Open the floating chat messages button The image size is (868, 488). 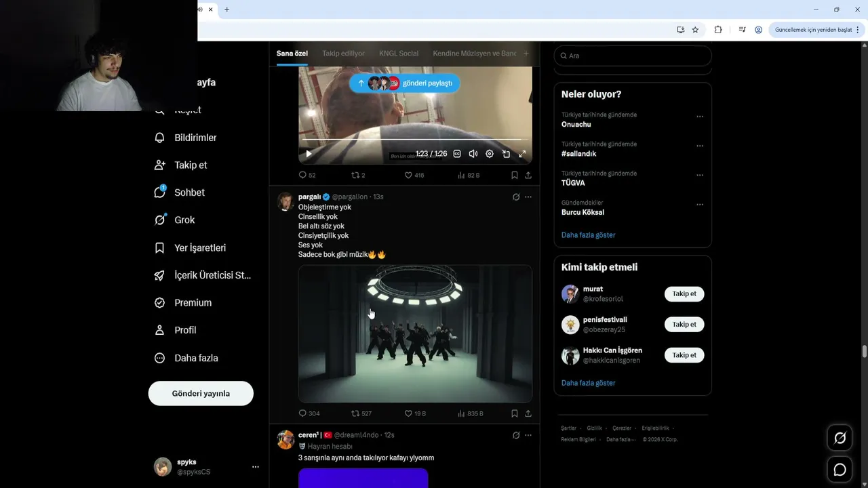[x=840, y=469]
